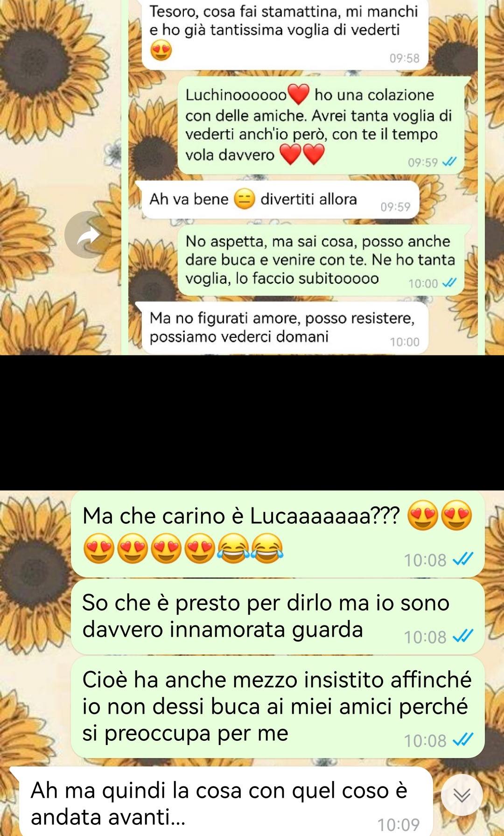This screenshot has height=836, width=504.
Task: Tap the 'Ma no figurati amore' bubble
Action: [x=282, y=328]
